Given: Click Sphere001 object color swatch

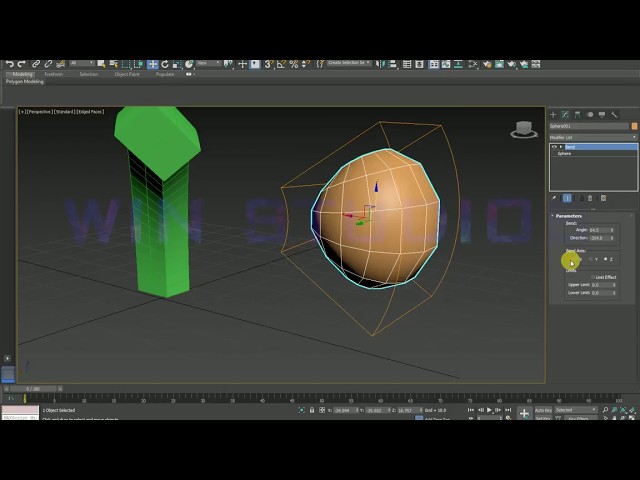Looking at the screenshot, I should pos(634,126).
